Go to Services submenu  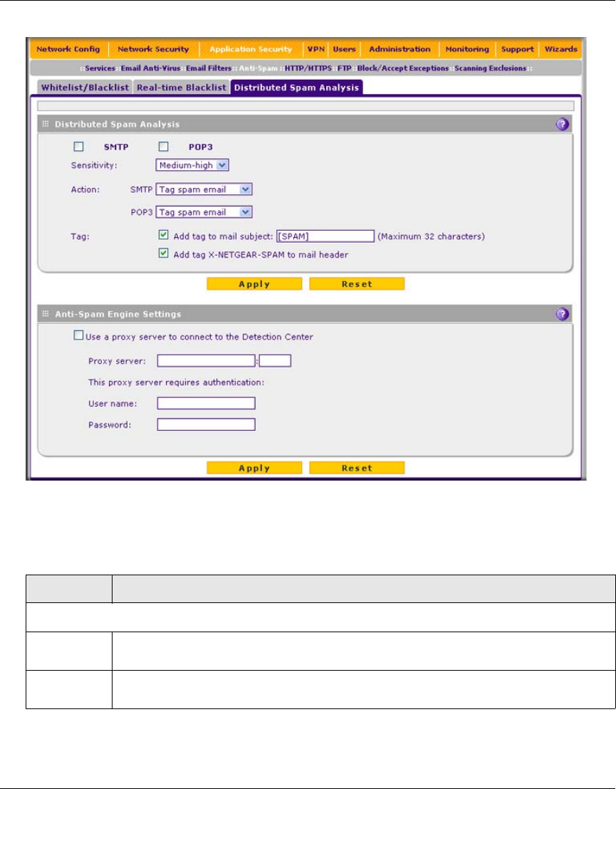[x=100, y=68]
